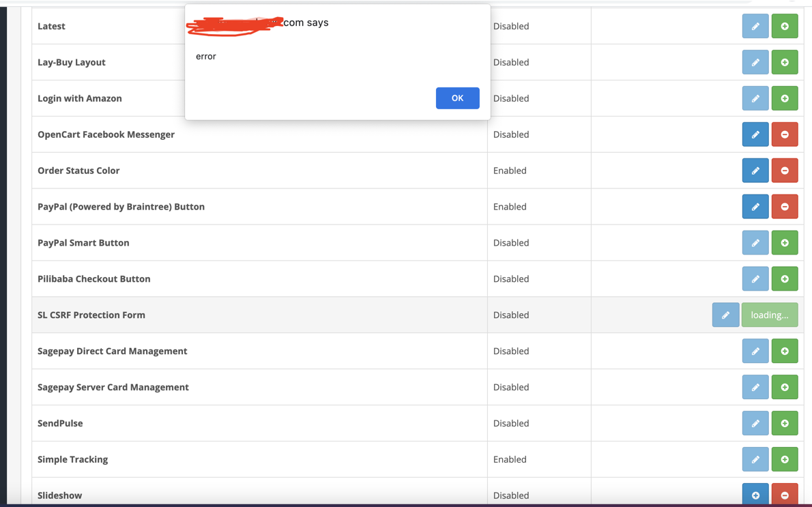Click Disabled status of Login with Amazon
The height and width of the screenshot is (507, 812).
[x=511, y=98]
